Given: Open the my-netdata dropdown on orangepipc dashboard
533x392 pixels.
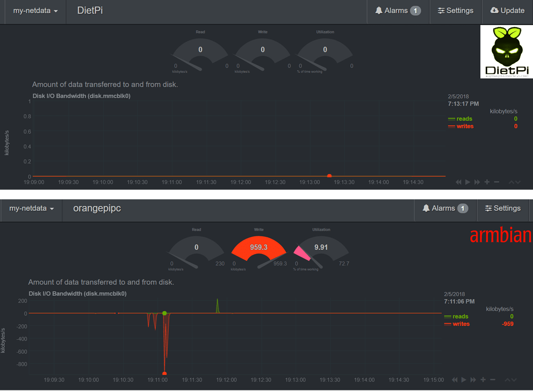Looking at the screenshot, I should point(31,208).
